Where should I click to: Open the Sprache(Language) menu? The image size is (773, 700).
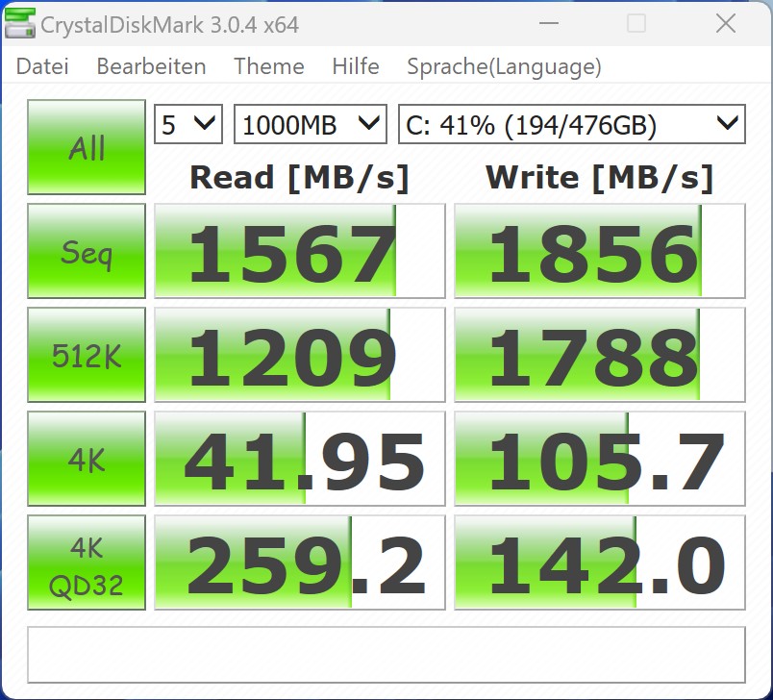(504, 67)
